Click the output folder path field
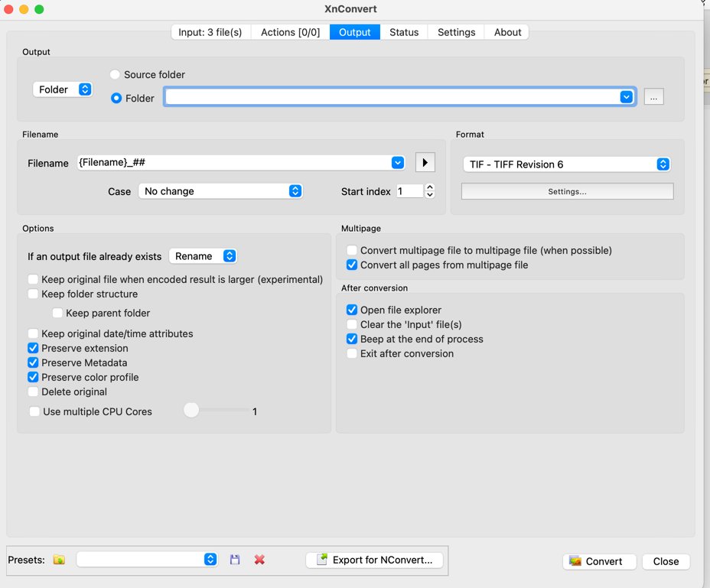The image size is (710, 588). pyautogui.click(x=392, y=97)
